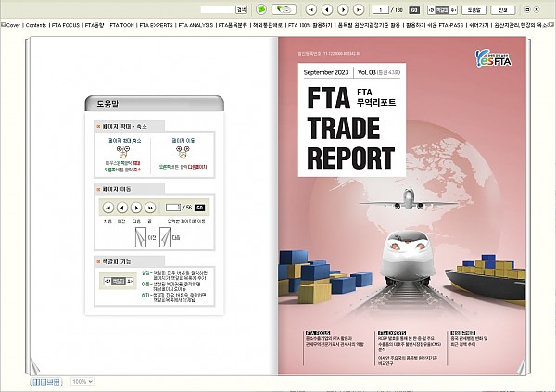Go to the next page button
Image resolution: width=556 pixels, height=392 pixels.
(343, 10)
